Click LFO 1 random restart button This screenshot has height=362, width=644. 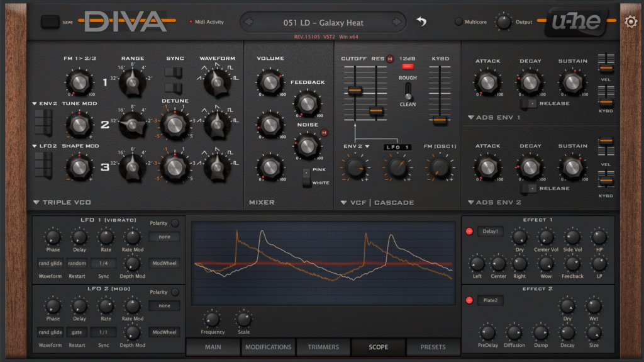pyautogui.click(x=77, y=263)
